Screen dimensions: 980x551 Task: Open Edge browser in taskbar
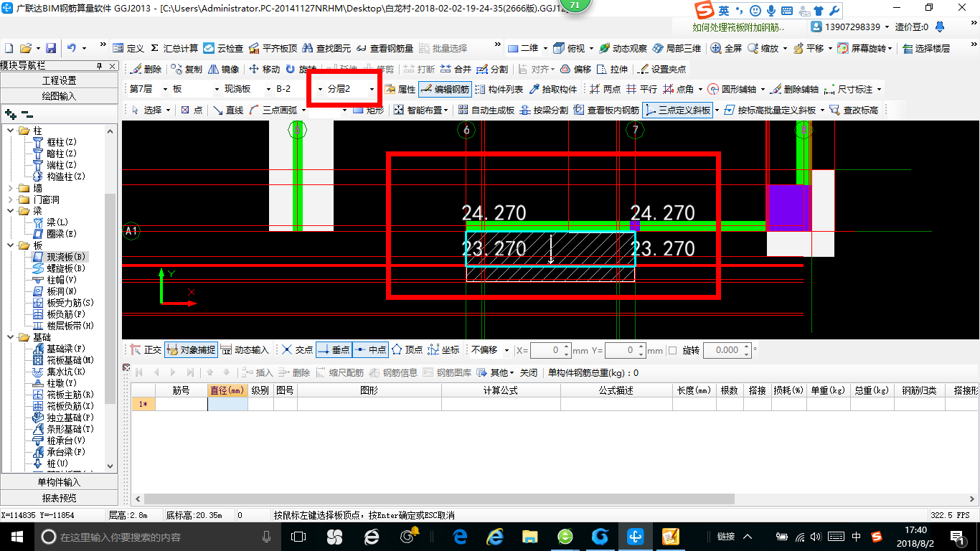coord(460,536)
